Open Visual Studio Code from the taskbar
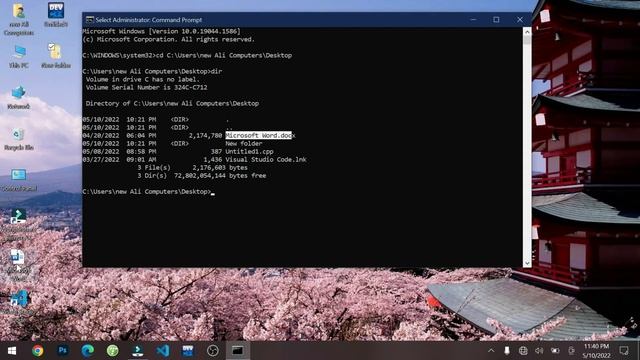 163,351
